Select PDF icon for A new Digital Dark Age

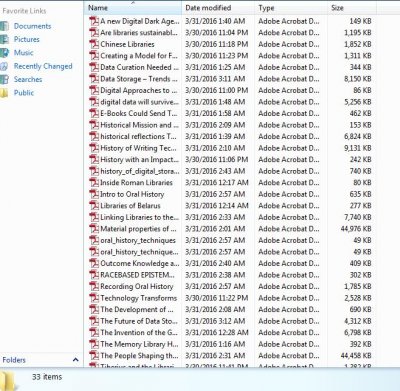coord(94,21)
